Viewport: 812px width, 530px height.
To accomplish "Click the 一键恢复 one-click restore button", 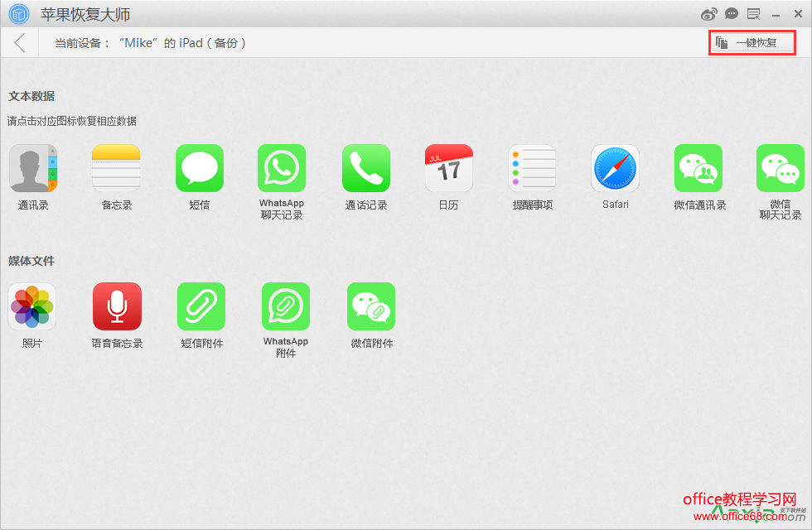I will [x=752, y=43].
